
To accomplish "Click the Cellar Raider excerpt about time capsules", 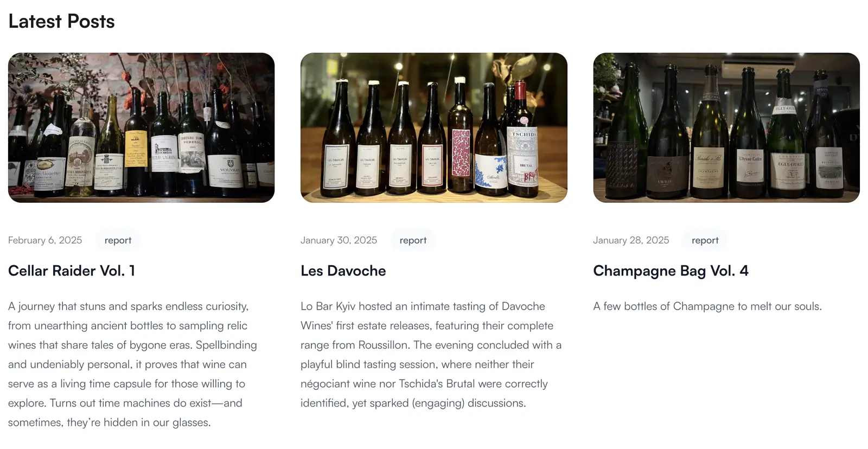I will point(133,364).
